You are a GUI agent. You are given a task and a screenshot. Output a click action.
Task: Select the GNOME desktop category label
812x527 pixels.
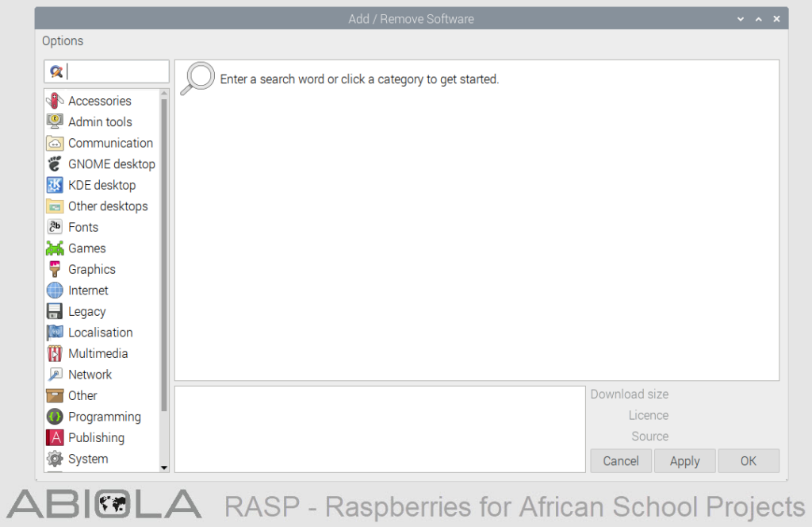point(112,164)
